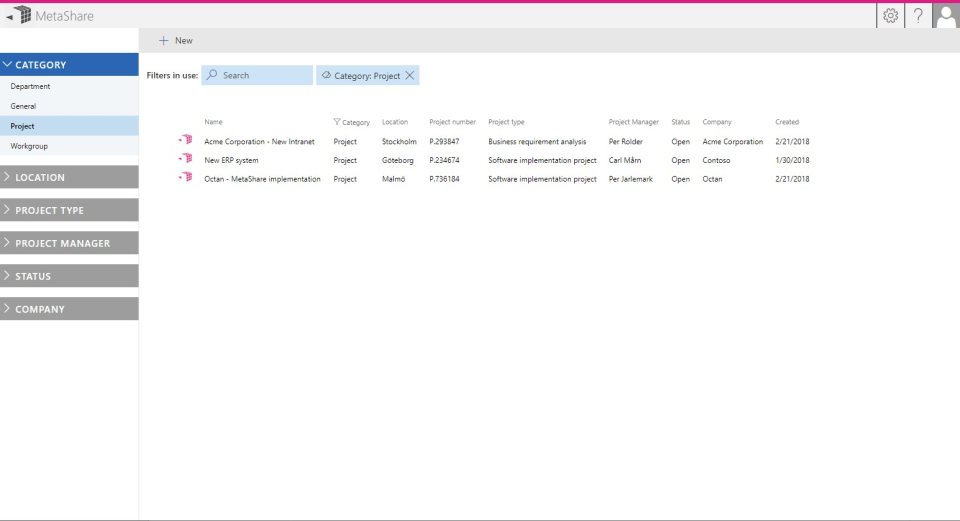Expand the COMPANY section

click(x=69, y=309)
